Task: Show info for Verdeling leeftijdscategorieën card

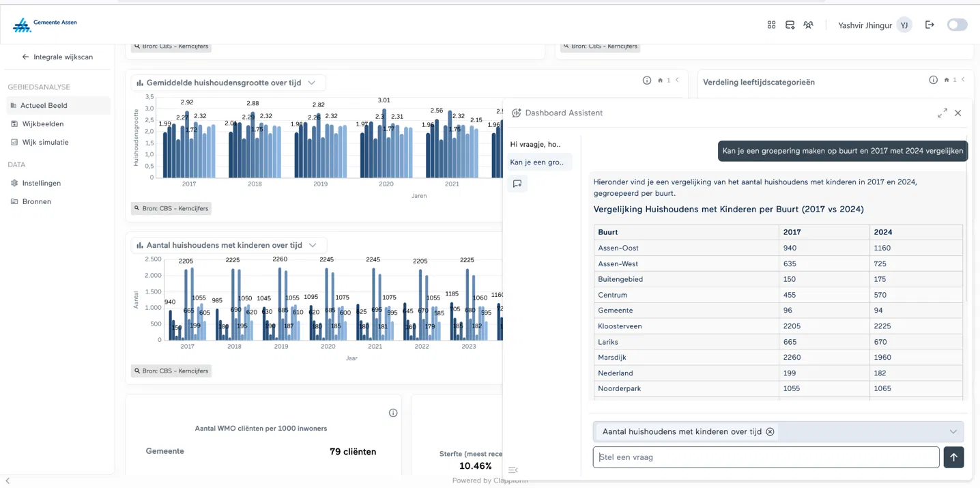Action: (x=933, y=81)
